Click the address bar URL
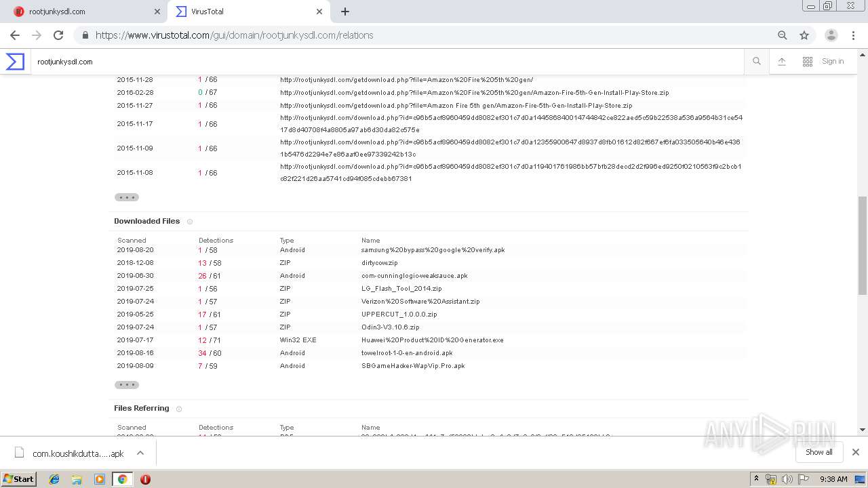 pos(234,35)
